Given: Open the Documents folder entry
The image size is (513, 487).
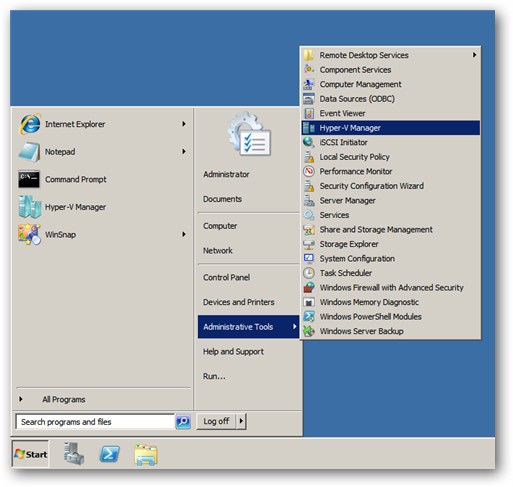Looking at the screenshot, I should (x=222, y=199).
